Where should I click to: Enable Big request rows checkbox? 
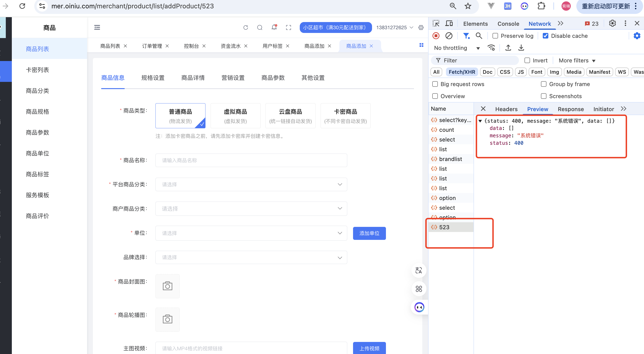(x=435, y=84)
